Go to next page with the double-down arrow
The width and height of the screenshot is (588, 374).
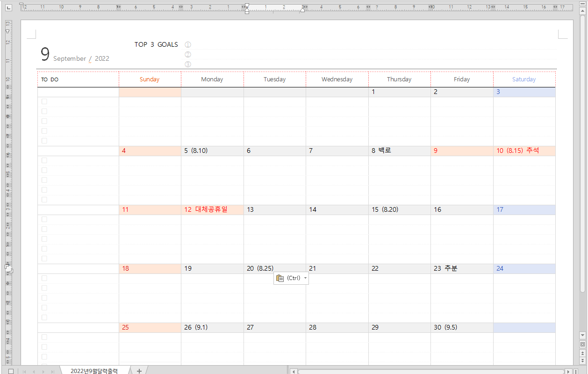pos(582,360)
